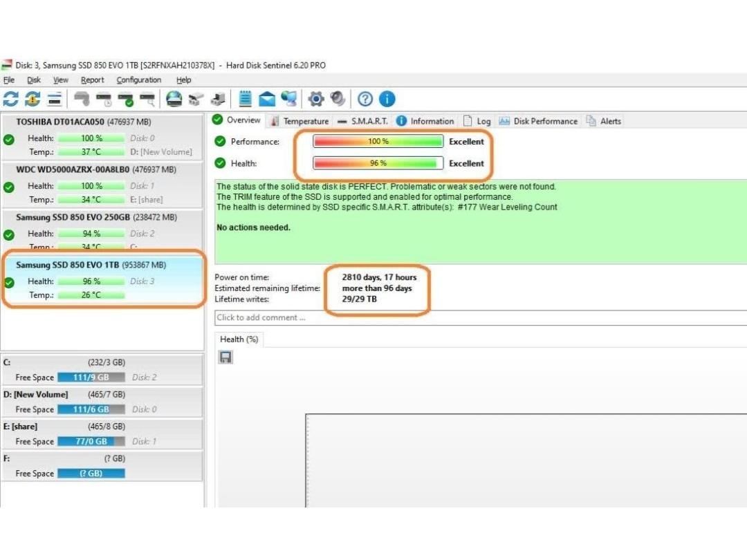Switch to the S.M.A.R.T. tab
Viewport: 747px width, 560px height.
pyautogui.click(x=362, y=121)
